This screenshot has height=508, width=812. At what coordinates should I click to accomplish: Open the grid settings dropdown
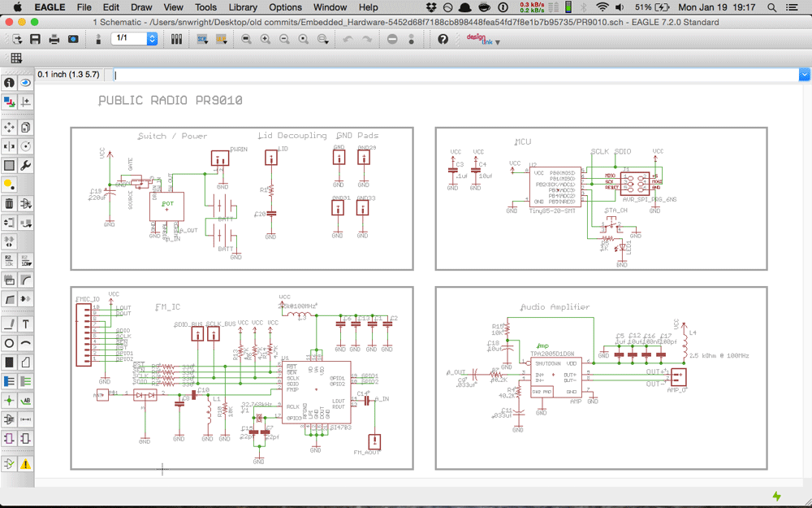point(16,58)
